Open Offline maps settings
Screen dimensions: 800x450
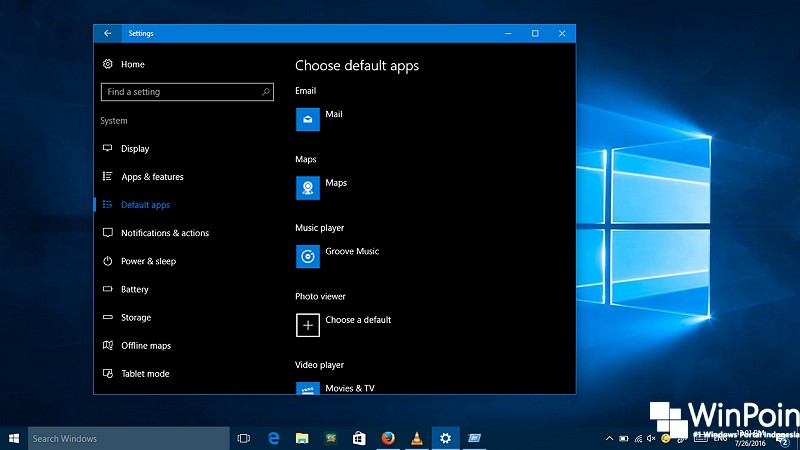pos(145,345)
